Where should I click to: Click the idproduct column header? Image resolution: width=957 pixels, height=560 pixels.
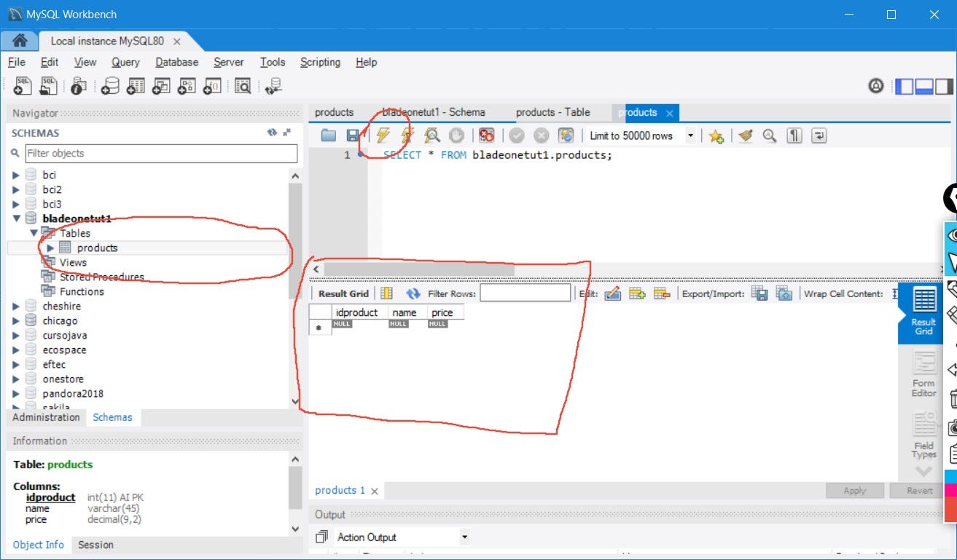coord(357,312)
